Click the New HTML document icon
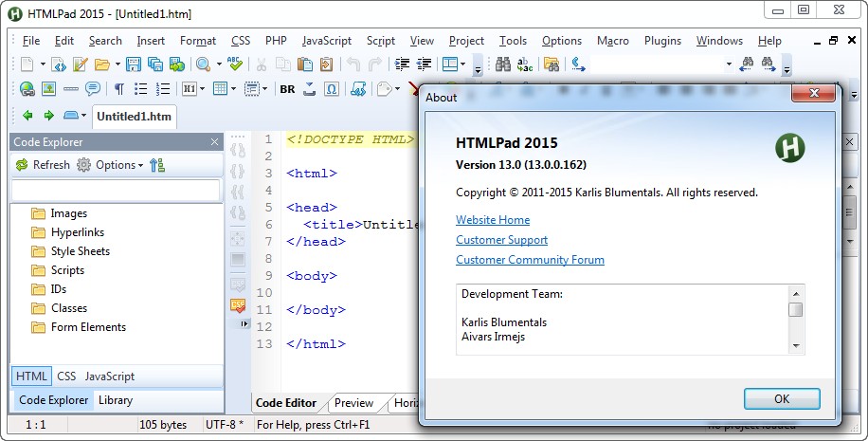Viewport: 868px width, 441px height. pyautogui.click(x=59, y=64)
